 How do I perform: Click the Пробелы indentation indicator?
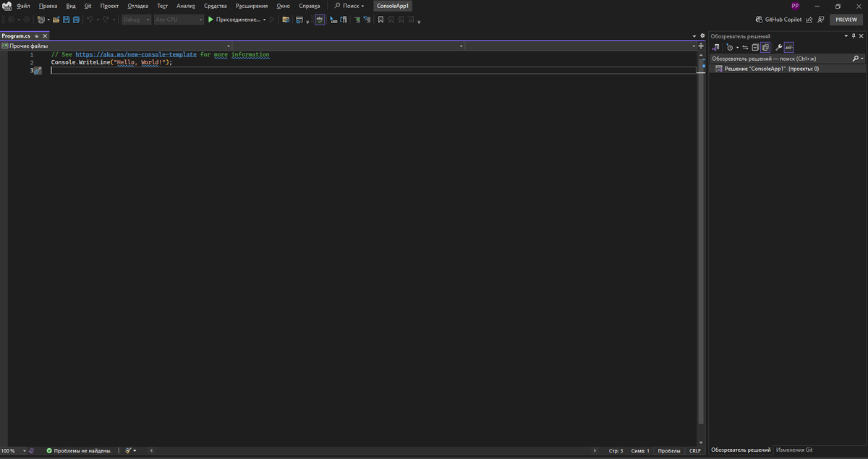click(x=669, y=450)
